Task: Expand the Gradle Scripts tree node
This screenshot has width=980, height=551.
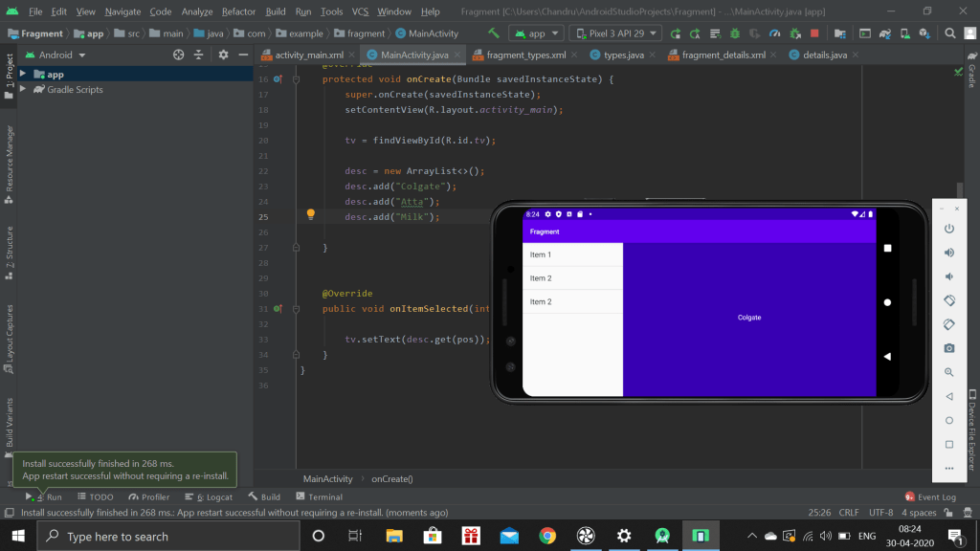Action: 23,90
